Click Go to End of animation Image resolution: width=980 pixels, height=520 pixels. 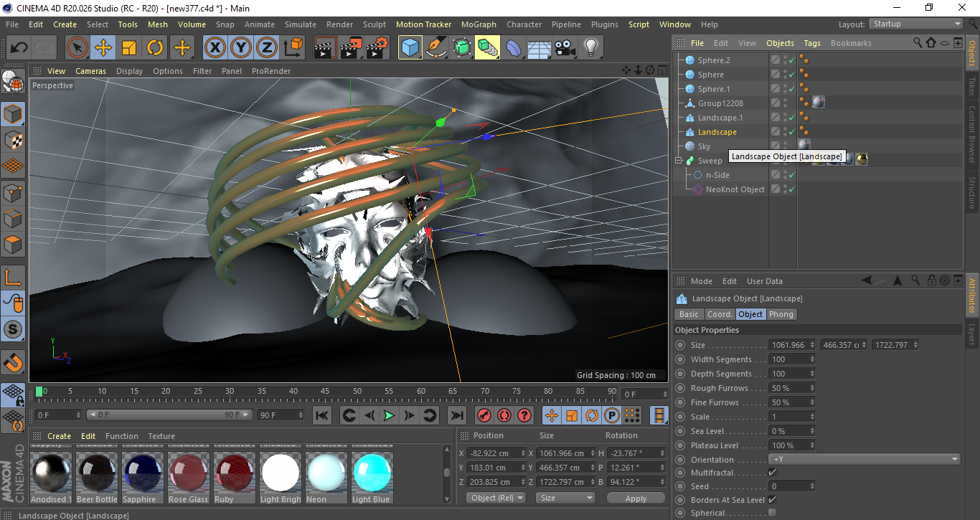tap(456, 415)
